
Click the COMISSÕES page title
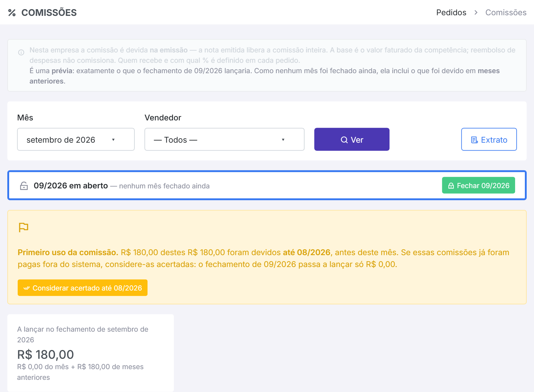point(49,12)
